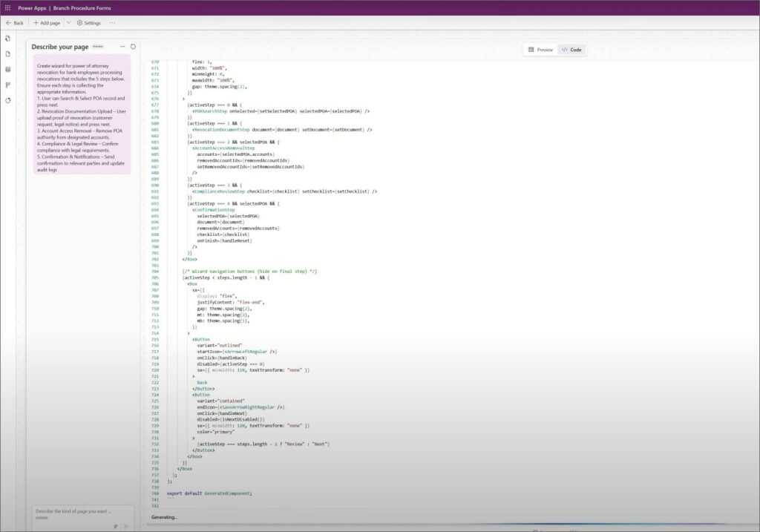Click code line 'onFinish={handleReset}'
Screen dimensions: 760x532
pyautogui.click(x=224, y=240)
